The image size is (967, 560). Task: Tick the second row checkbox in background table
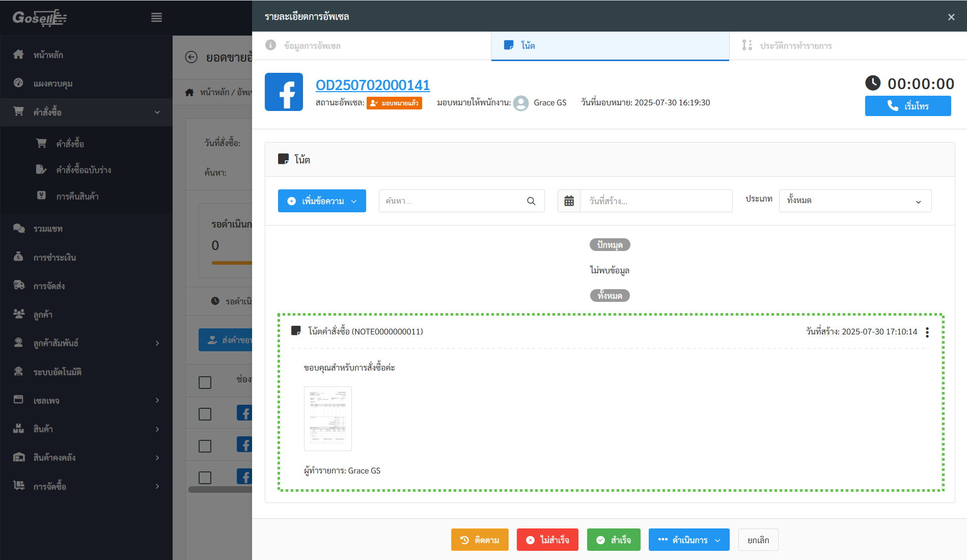[205, 446]
